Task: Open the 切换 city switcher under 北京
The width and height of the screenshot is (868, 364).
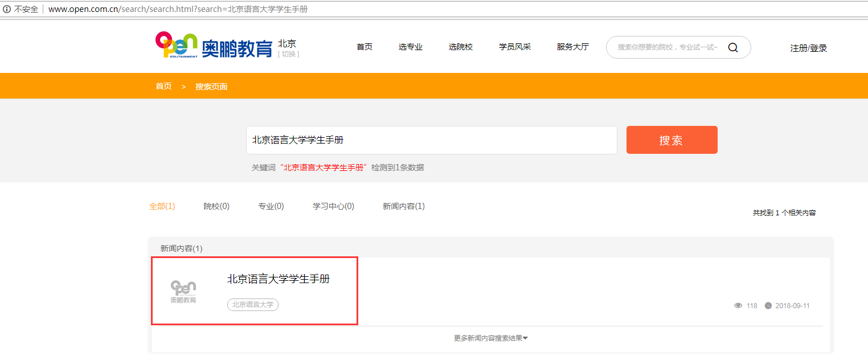Action: point(287,54)
